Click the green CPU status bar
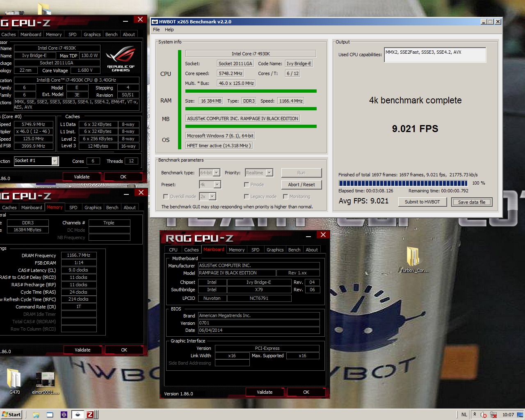Viewport: 525px width, 420px height. (179, 100)
